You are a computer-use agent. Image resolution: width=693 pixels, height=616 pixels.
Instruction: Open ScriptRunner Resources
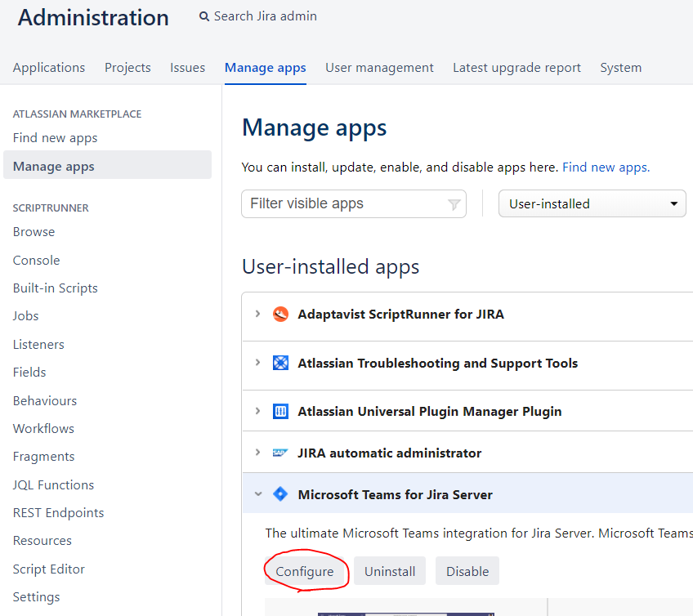[42, 541]
